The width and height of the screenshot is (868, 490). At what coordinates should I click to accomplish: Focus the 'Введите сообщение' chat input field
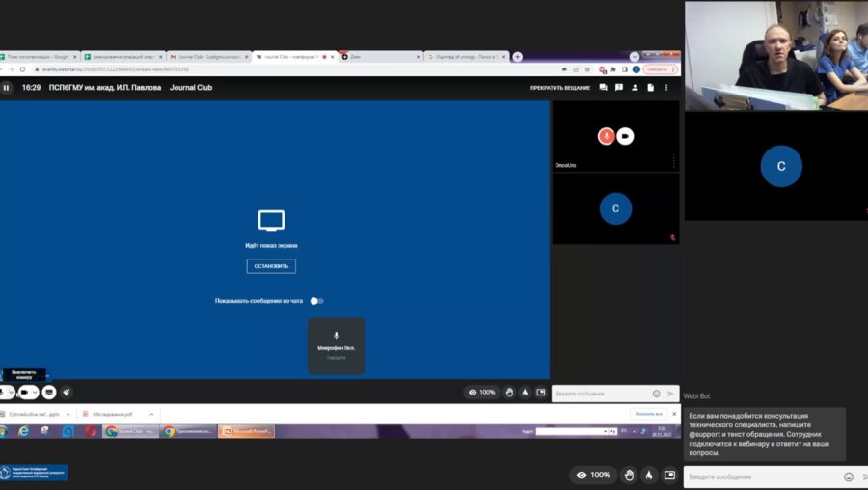(x=762, y=476)
